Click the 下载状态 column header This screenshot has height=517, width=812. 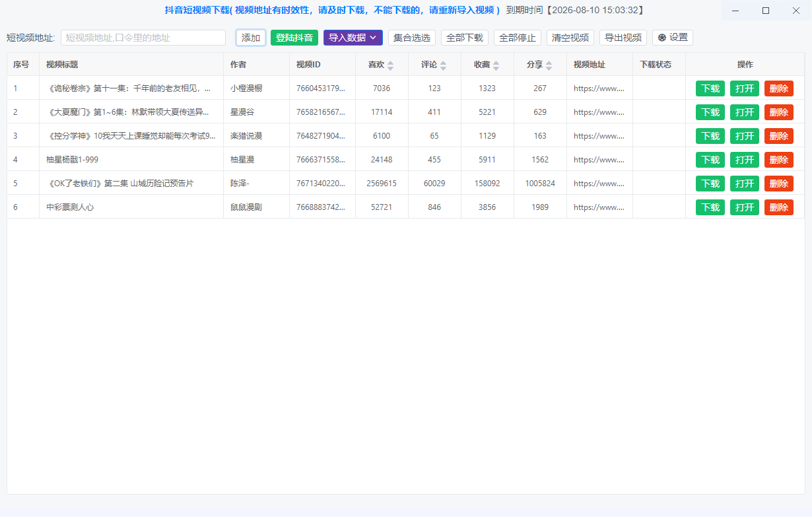pyautogui.click(x=656, y=65)
